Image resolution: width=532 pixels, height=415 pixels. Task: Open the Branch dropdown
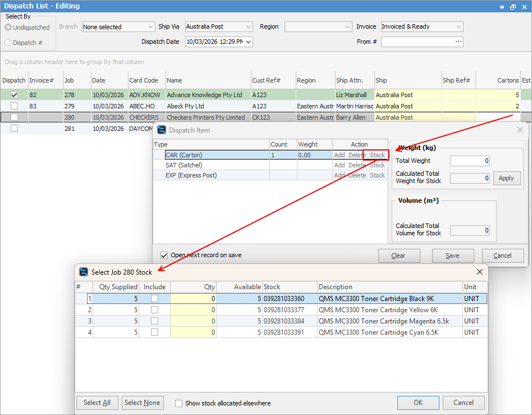point(150,27)
